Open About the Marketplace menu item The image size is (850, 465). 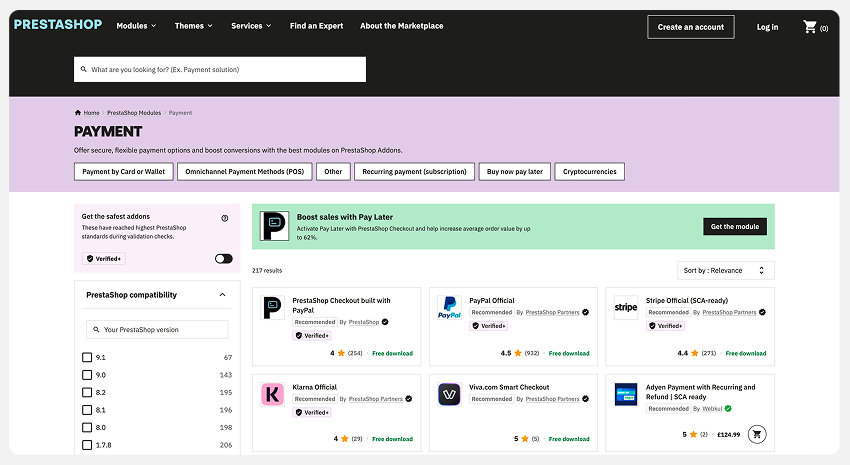pos(402,25)
